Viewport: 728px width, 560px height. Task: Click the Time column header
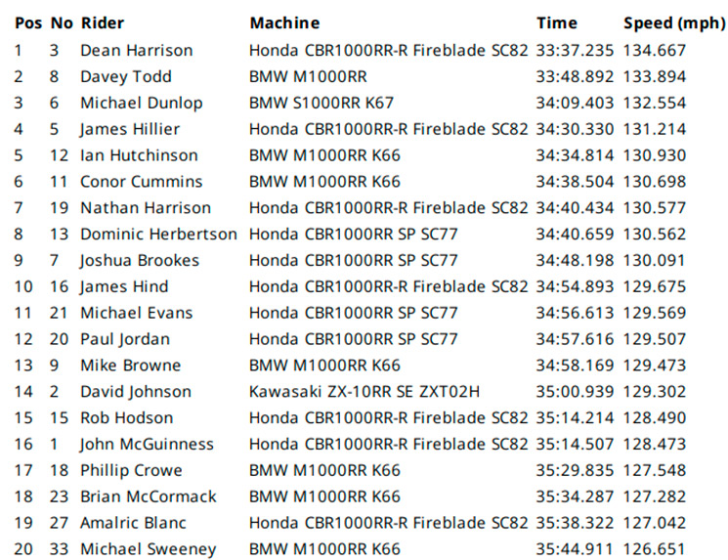(x=557, y=22)
